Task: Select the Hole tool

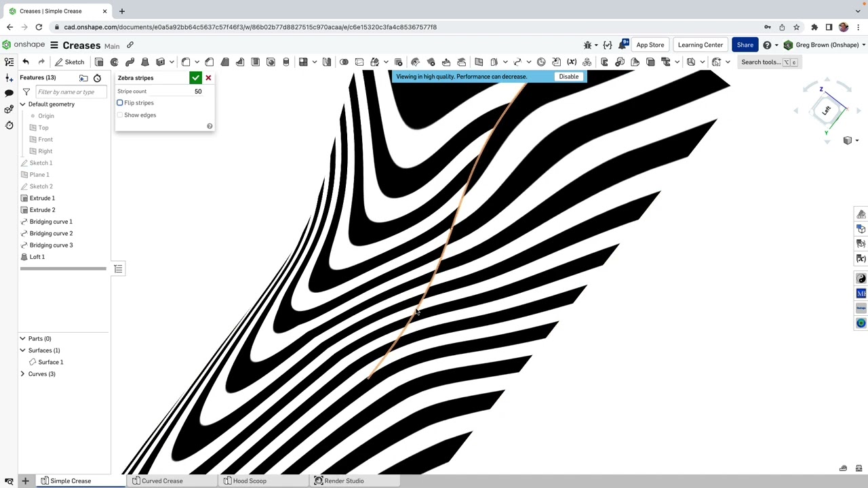Action: point(271,62)
